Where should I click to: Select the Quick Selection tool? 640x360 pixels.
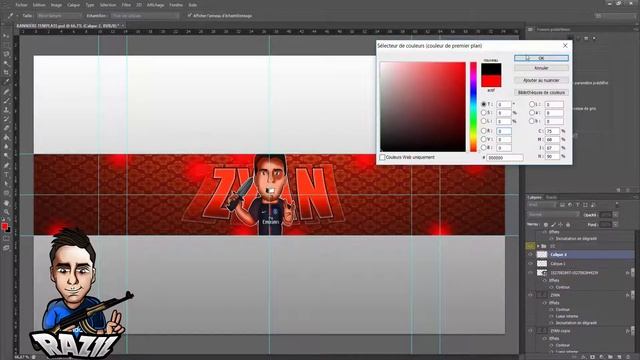pos(6,63)
